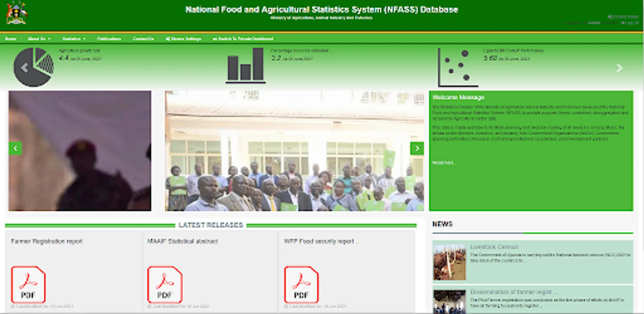Screen dimensions: 644x314
Task: Click the NEWS section heading
Action: pyautogui.click(x=442, y=224)
